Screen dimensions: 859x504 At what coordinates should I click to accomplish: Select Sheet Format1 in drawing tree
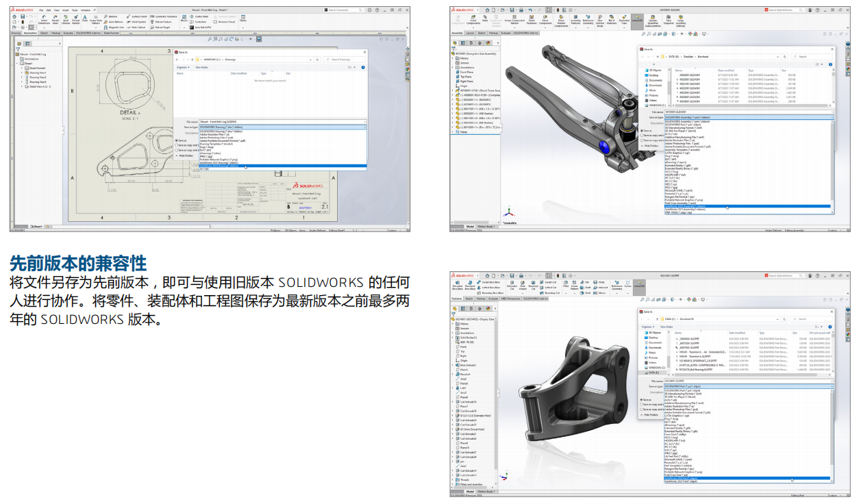tap(35, 68)
